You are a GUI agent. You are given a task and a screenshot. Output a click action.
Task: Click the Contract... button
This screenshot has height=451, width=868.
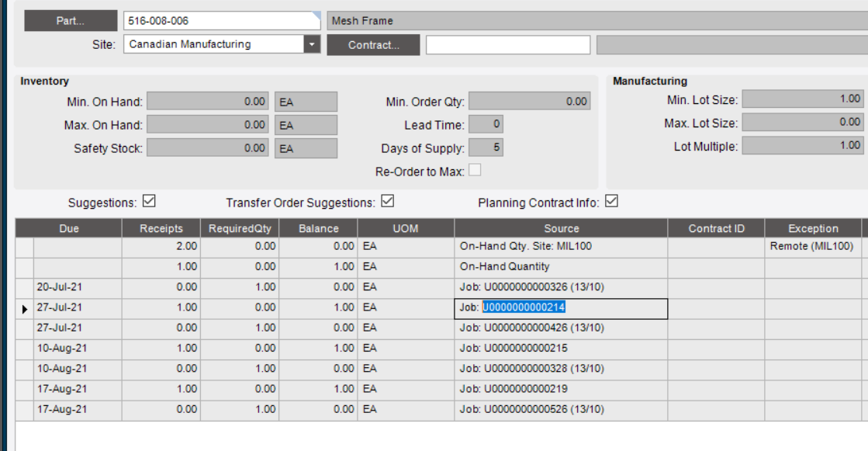pos(373,45)
